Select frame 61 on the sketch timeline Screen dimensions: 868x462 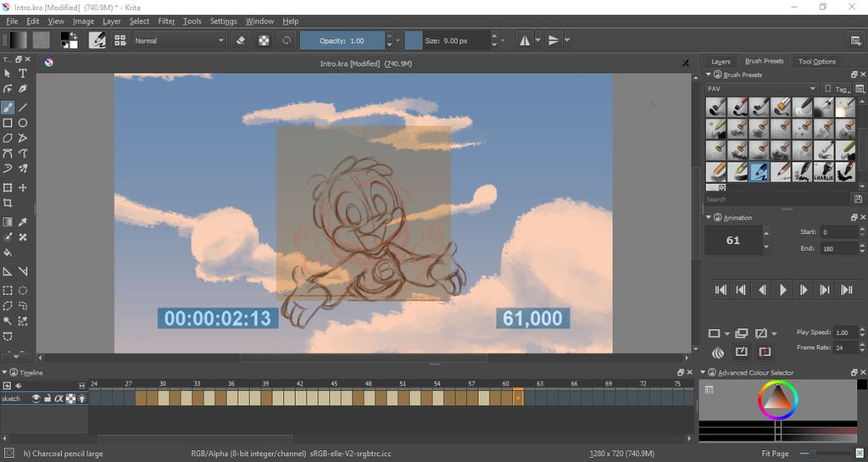click(518, 398)
